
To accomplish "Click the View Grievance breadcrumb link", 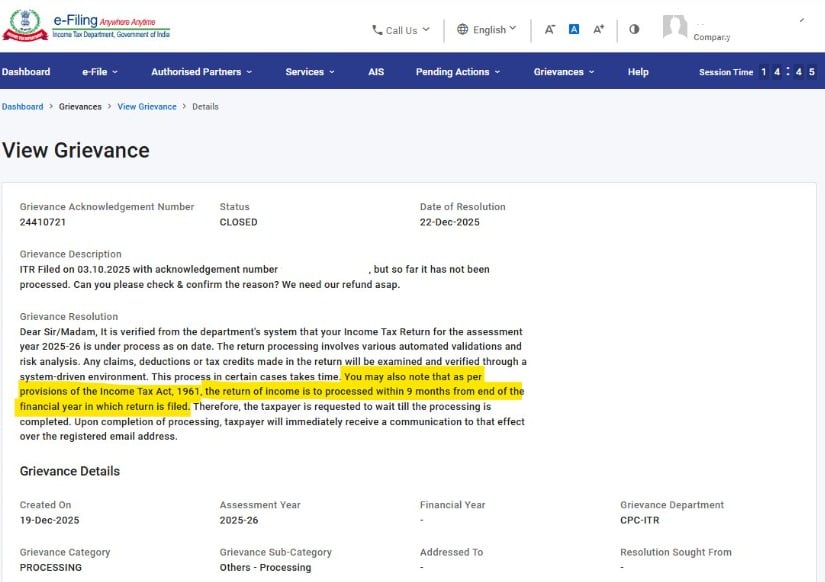I will pyautogui.click(x=147, y=107).
